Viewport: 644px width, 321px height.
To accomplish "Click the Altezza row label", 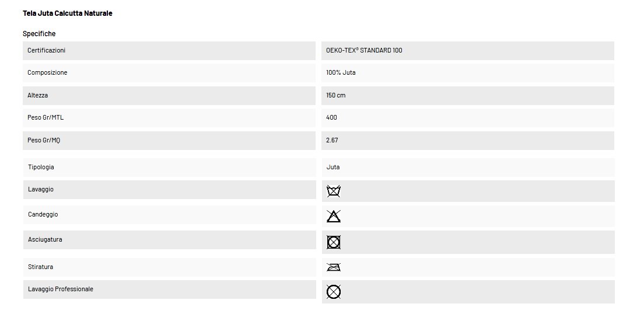I will 38,95.
